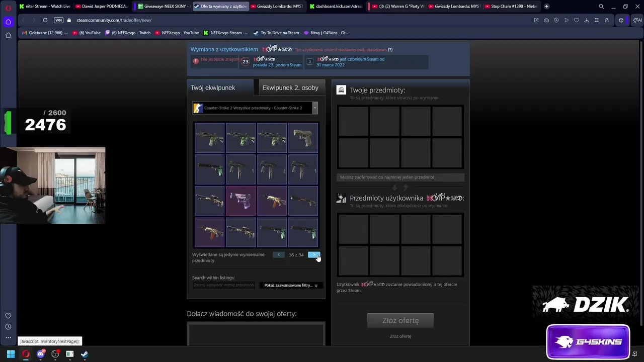Viewport: 644px width, 362px height.
Task: Select the purple pistol skin in inventory
Action: [240, 201]
